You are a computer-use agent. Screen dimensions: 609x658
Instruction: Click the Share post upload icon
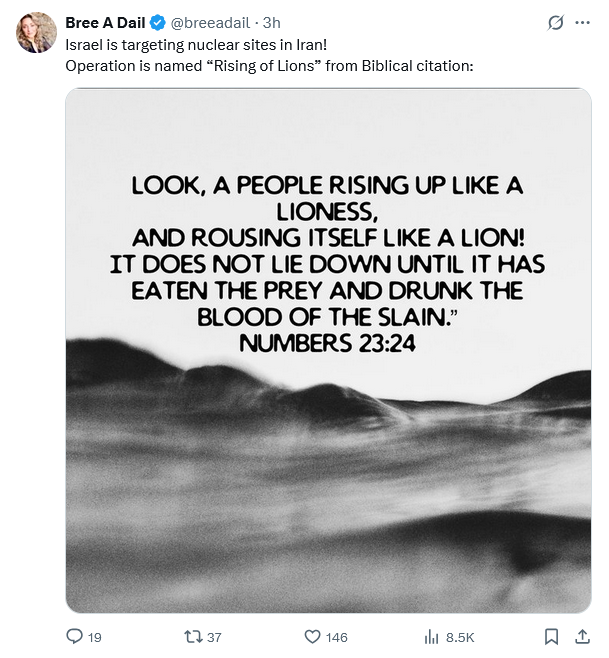582,636
